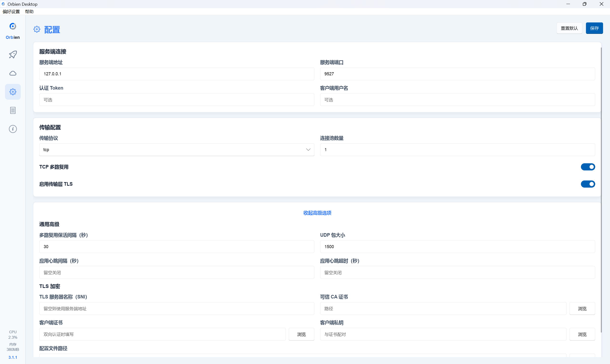
Task: Close the Orbien Desktop window
Action: [601, 4]
